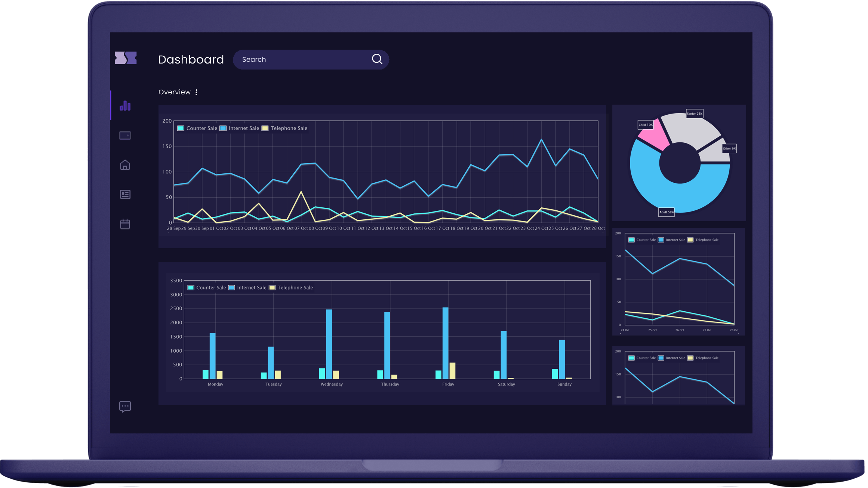The height and width of the screenshot is (488, 868).
Task: Open the wallet icon in the sidebar
Action: point(125,135)
